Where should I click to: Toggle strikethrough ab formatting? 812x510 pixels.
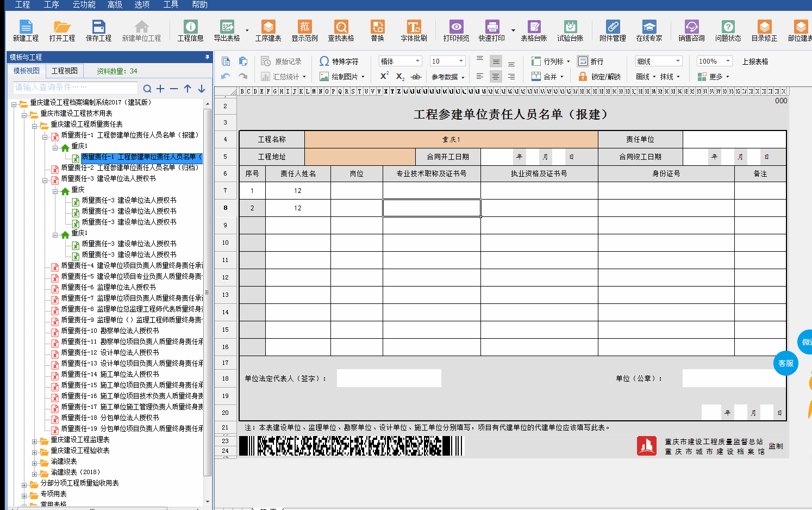tap(416, 77)
